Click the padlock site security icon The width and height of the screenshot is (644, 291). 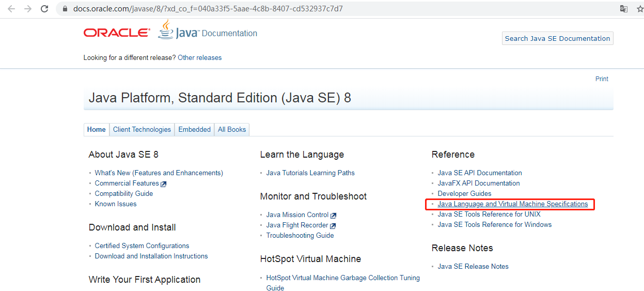(65, 9)
